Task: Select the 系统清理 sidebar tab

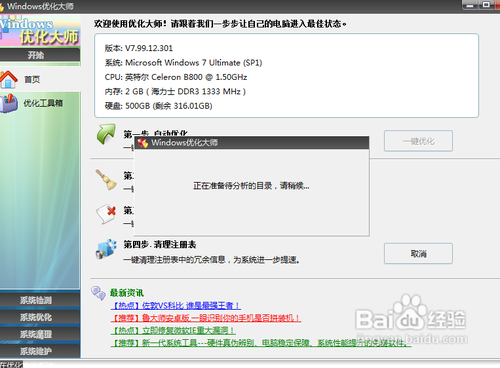Action: coord(40,334)
